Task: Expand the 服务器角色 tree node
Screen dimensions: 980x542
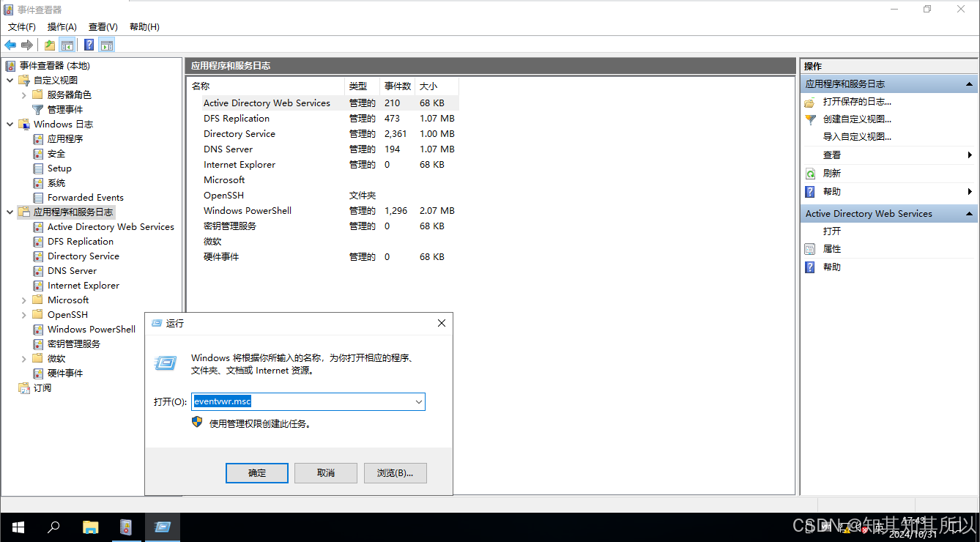Action: [x=24, y=94]
